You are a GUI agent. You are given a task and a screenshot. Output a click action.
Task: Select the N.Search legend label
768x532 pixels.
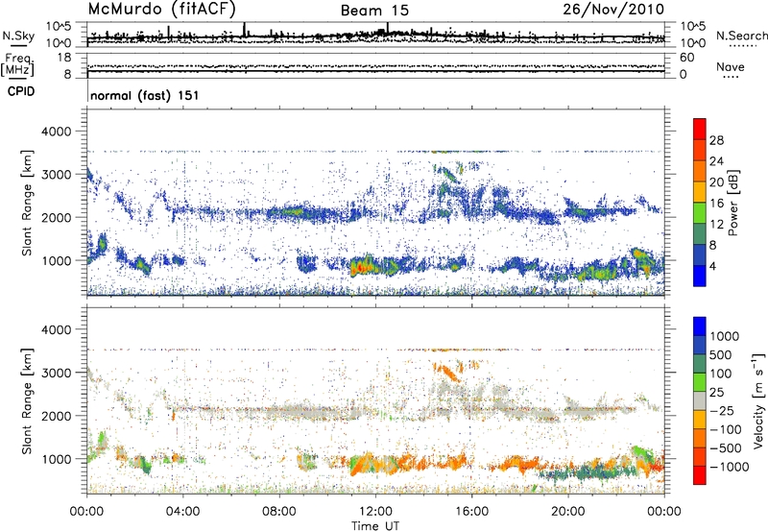741,36
